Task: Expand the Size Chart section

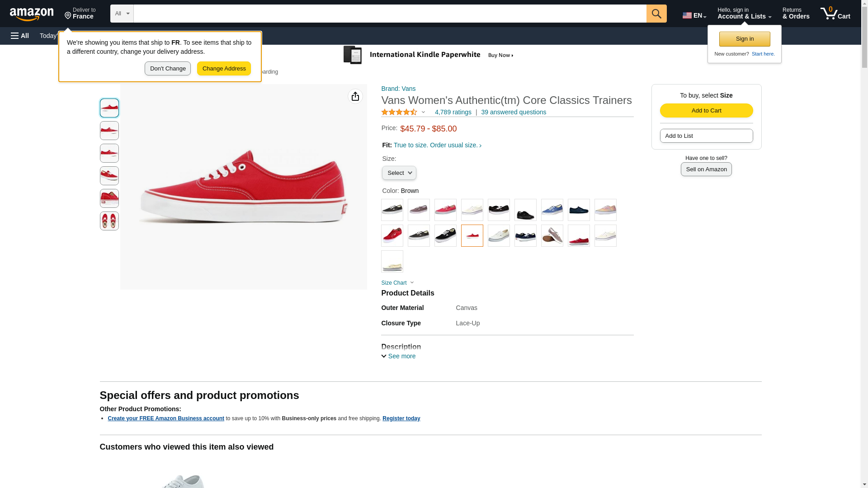Action: coord(397,283)
